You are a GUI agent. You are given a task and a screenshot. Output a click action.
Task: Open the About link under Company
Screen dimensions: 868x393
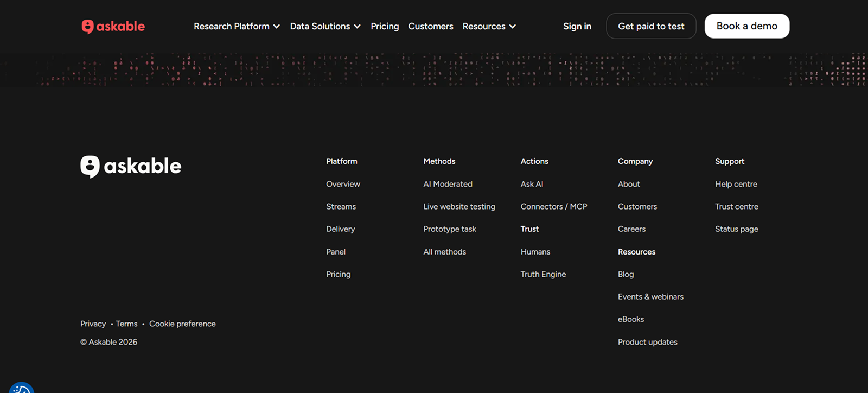629,184
